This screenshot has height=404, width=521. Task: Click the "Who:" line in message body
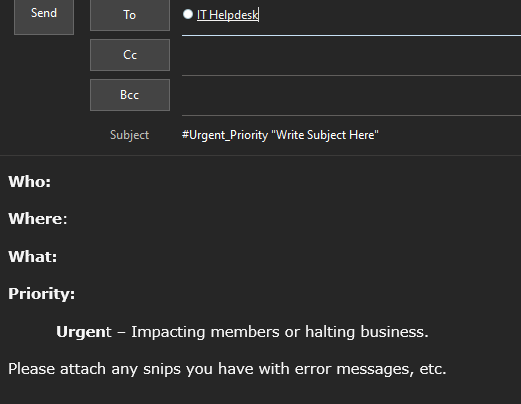point(30,182)
